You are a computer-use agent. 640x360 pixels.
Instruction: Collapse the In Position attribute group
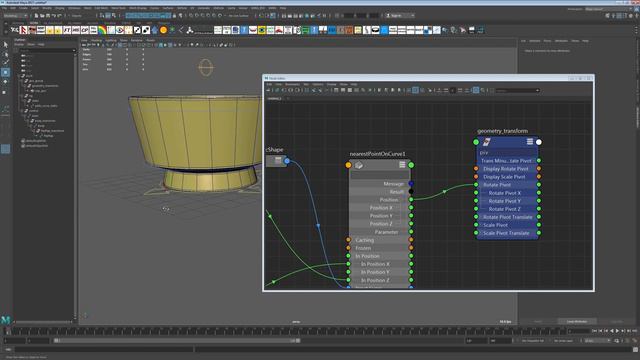[353, 256]
